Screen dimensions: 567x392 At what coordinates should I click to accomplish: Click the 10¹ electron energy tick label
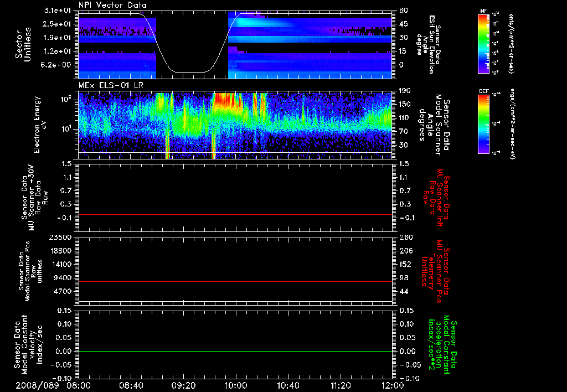coord(67,129)
